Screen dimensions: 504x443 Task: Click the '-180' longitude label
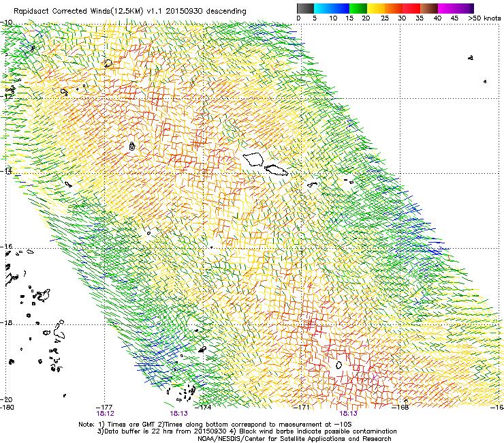click(7, 408)
